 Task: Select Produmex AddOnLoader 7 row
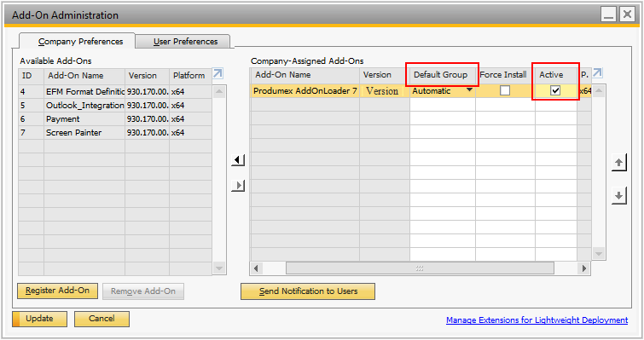[x=421, y=90]
